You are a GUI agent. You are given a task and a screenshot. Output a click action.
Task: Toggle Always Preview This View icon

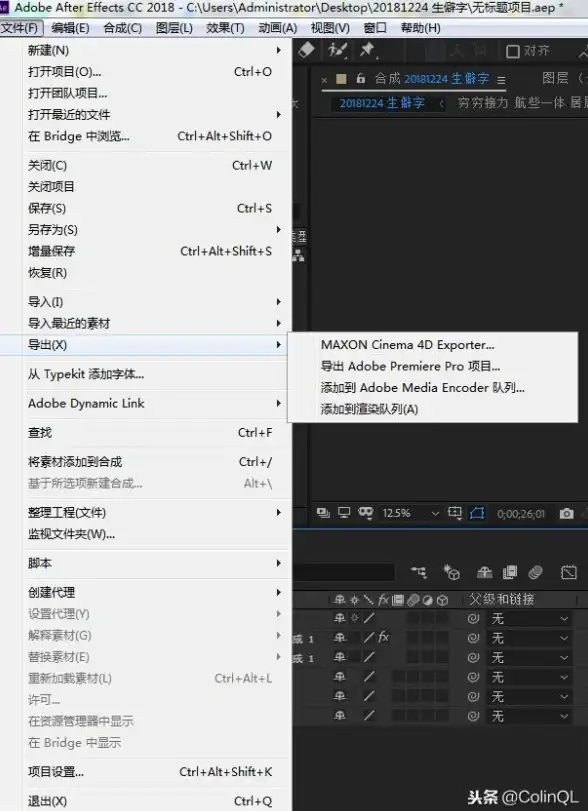(324, 513)
